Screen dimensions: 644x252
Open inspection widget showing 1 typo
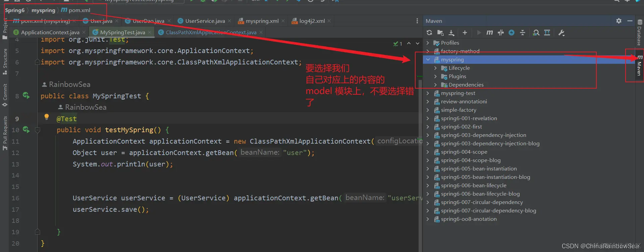[x=397, y=44]
